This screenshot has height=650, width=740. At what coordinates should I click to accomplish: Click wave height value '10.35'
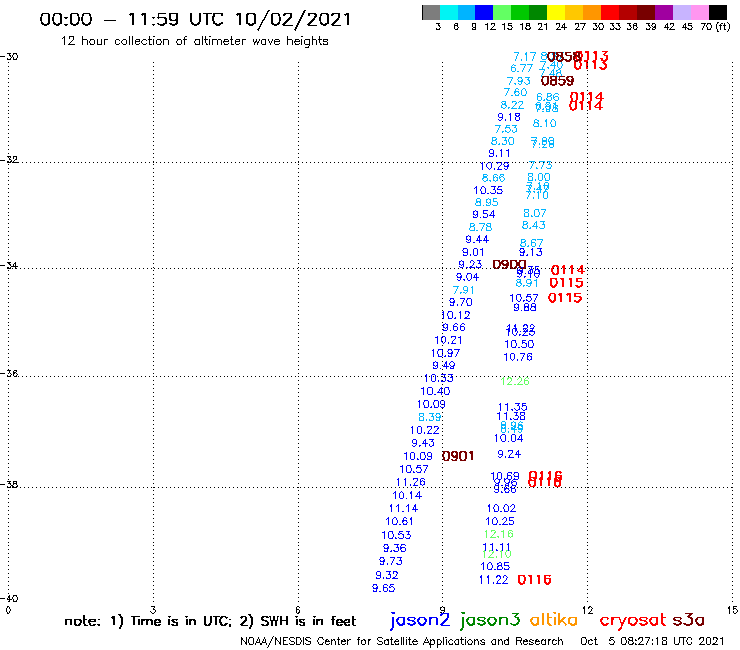tap(488, 190)
